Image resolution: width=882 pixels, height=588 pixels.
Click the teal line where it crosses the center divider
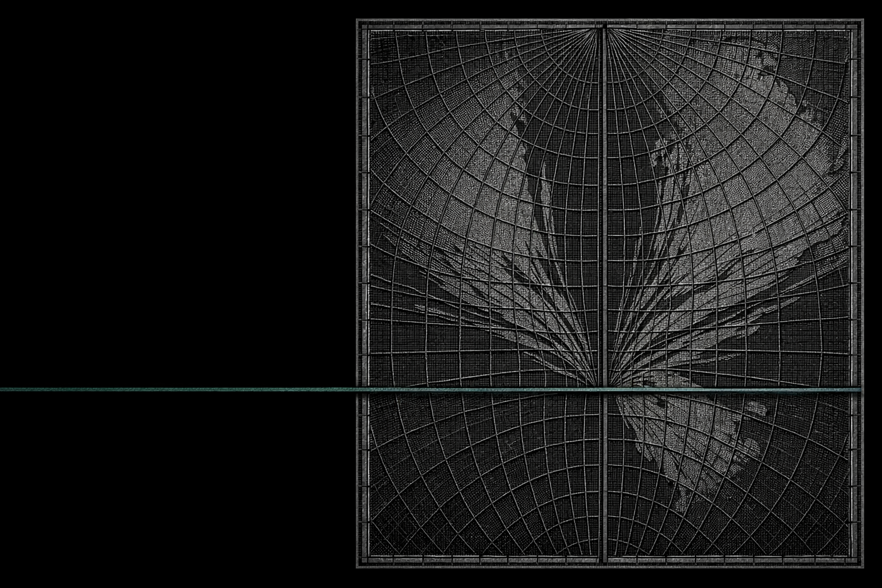(604, 390)
